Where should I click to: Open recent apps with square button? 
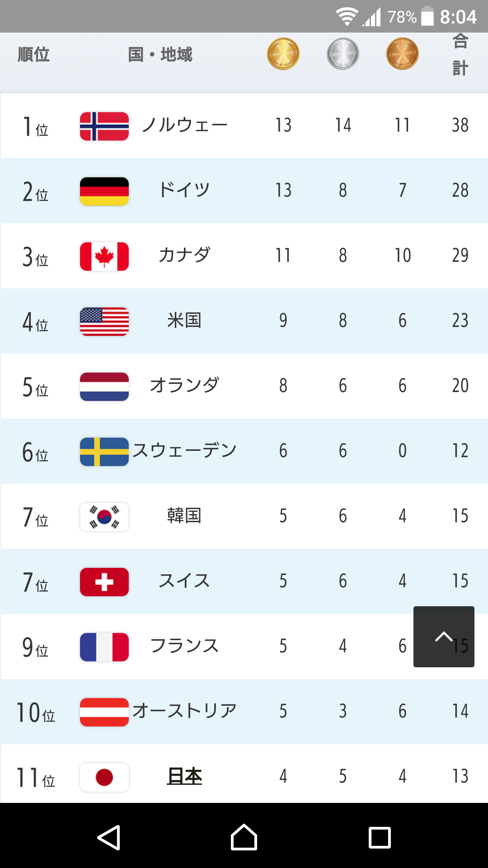pyautogui.click(x=380, y=838)
